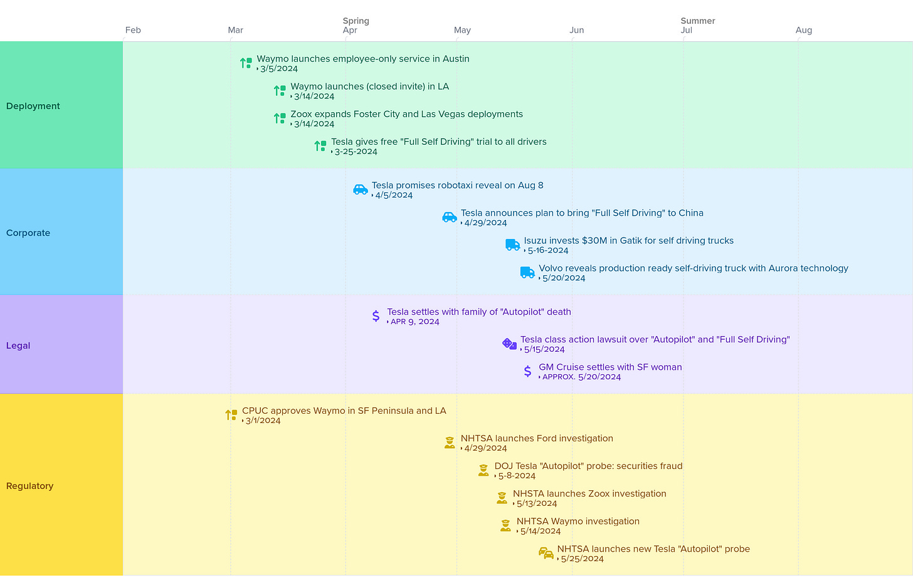Viewport: 913px width, 588px height.
Task: Click the date 5/13/2024
Action: point(537,503)
